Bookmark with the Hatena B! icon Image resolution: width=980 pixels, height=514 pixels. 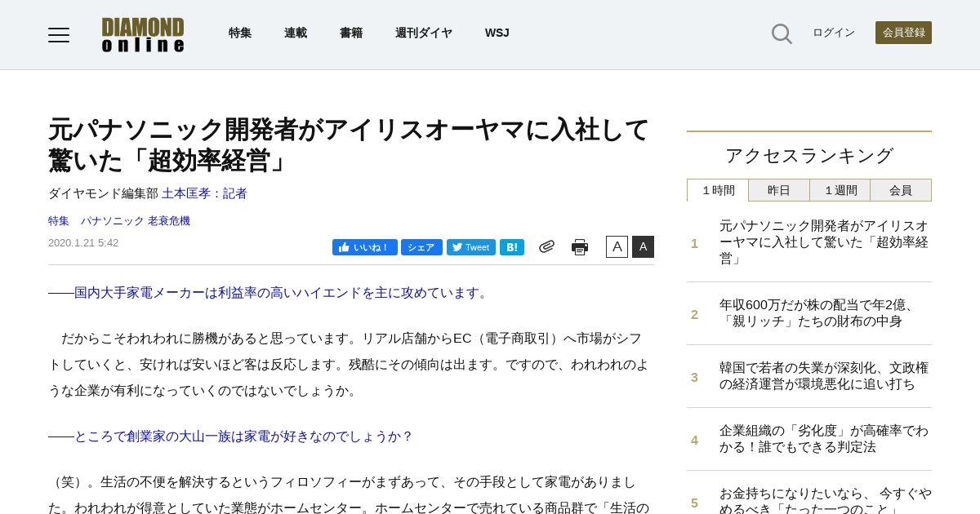coord(512,247)
